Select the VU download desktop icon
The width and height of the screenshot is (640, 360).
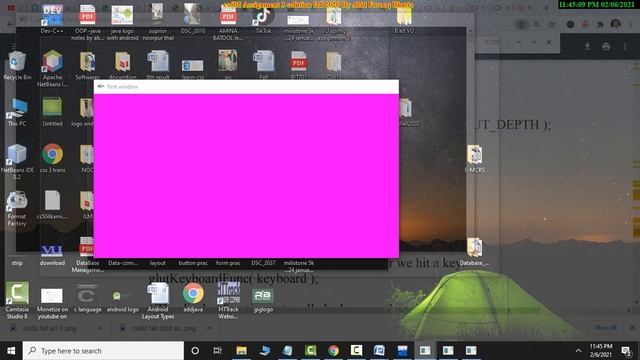tap(52, 255)
